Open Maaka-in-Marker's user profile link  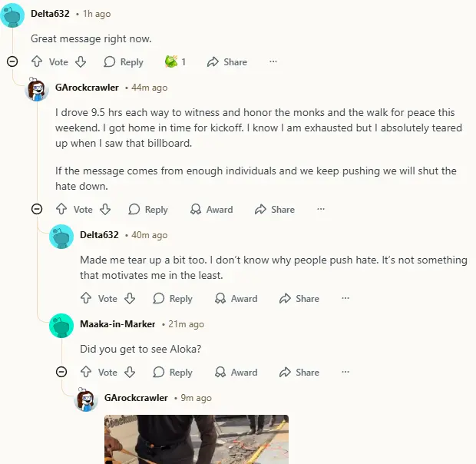(x=117, y=324)
